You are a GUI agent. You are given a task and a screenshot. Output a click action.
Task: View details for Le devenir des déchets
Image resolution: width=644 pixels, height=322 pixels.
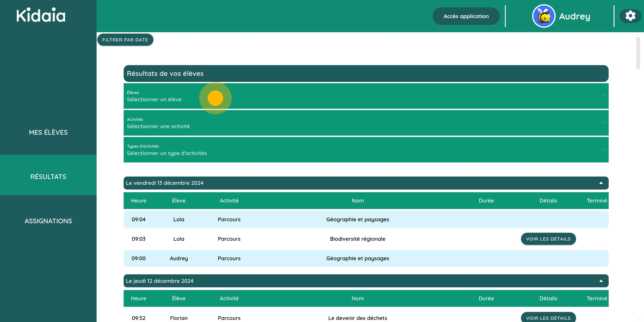click(548, 318)
